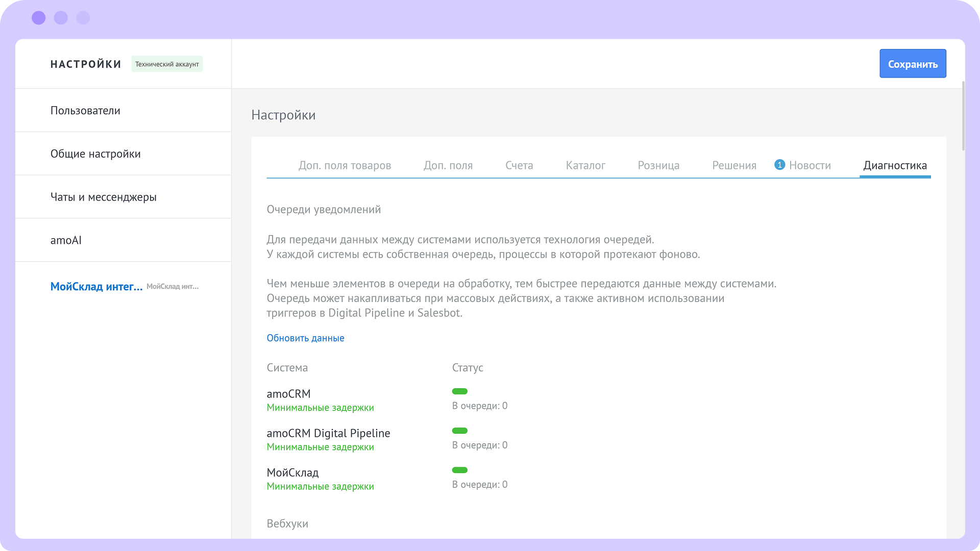
Task: Click the page scrollbar on the right edge
Action: pos(963,116)
